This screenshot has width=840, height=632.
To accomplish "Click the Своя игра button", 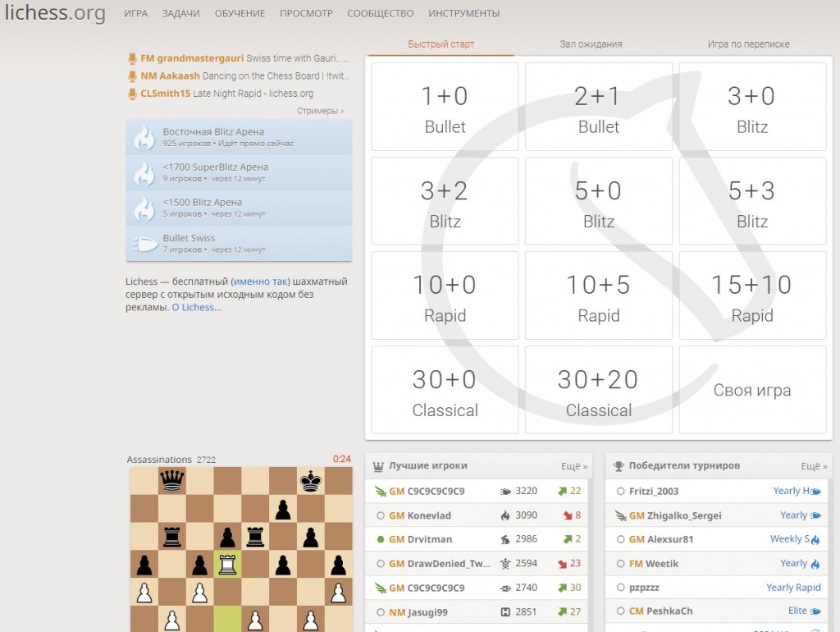I will point(752,390).
